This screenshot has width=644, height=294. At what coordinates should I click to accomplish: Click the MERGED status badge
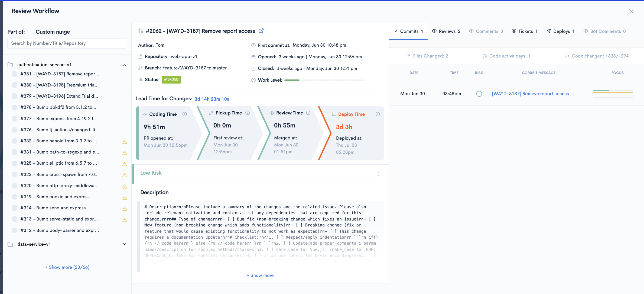[x=171, y=79]
